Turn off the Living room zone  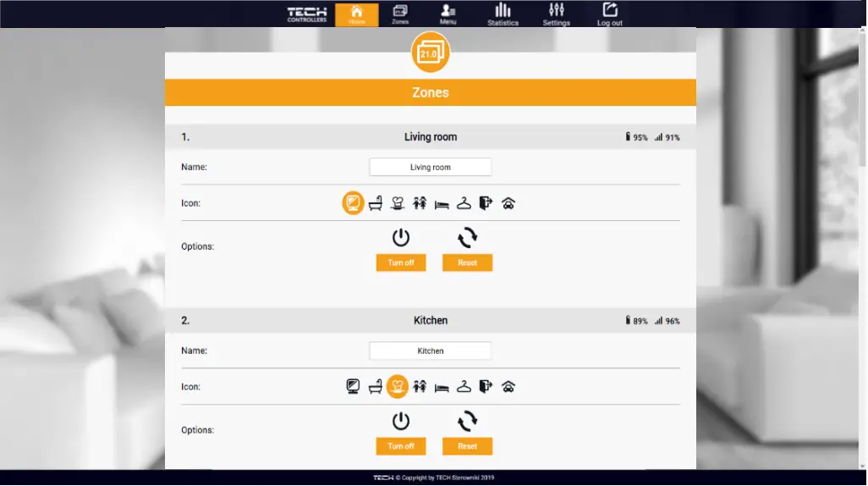pos(401,262)
